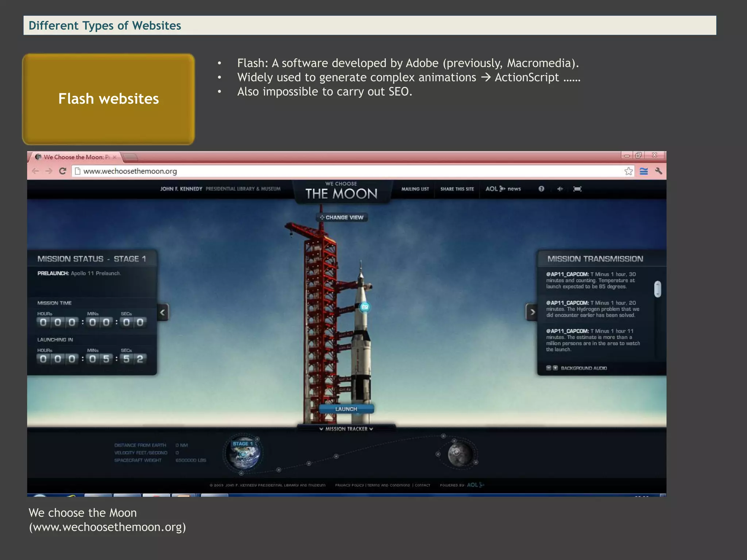Click the Spacecraft Weight value
The width and height of the screenshot is (747, 560).
(191, 460)
